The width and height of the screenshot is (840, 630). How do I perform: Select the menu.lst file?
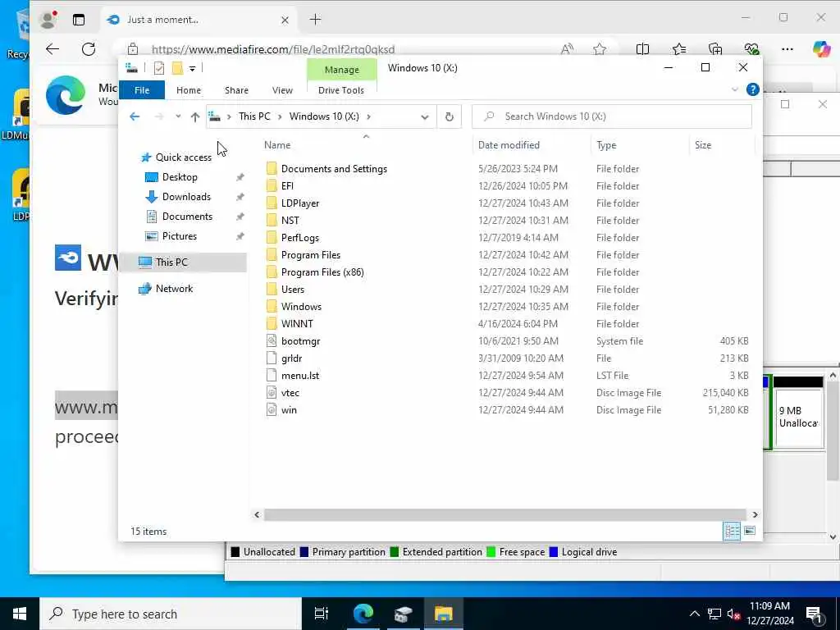pyautogui.click(x=300, y=376)
